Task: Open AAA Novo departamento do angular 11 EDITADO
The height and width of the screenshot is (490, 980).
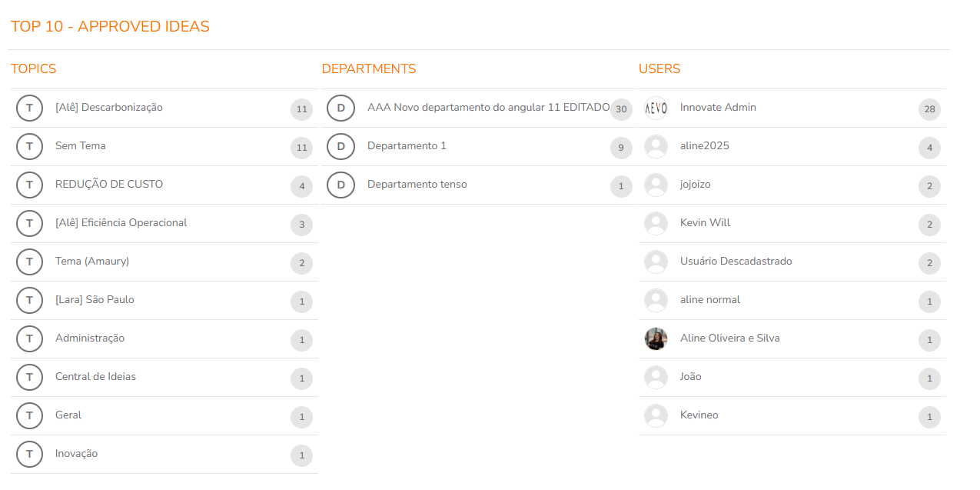Action: point(479,108)
